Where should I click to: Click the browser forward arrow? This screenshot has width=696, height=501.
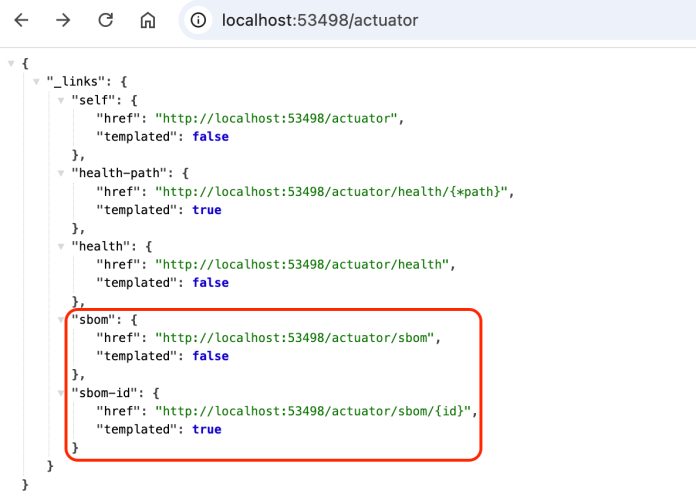[x=63, y=20]
